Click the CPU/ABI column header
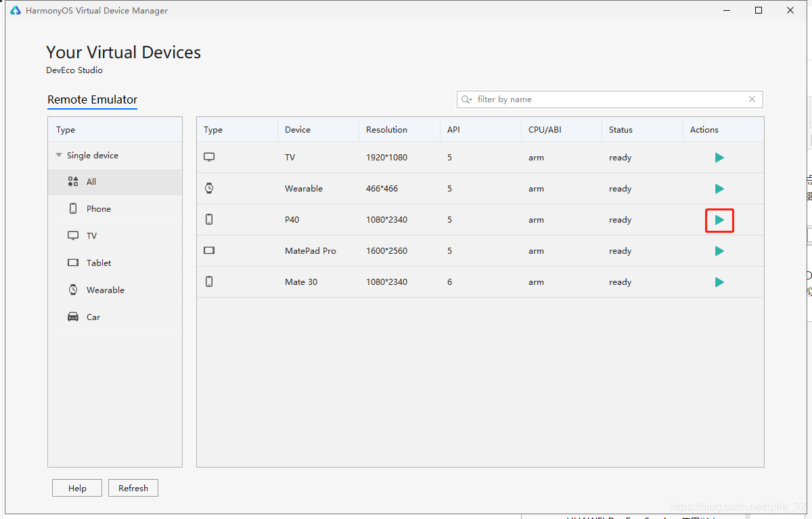The width and height of the screenshot is (812, 519). pos(562,129)
